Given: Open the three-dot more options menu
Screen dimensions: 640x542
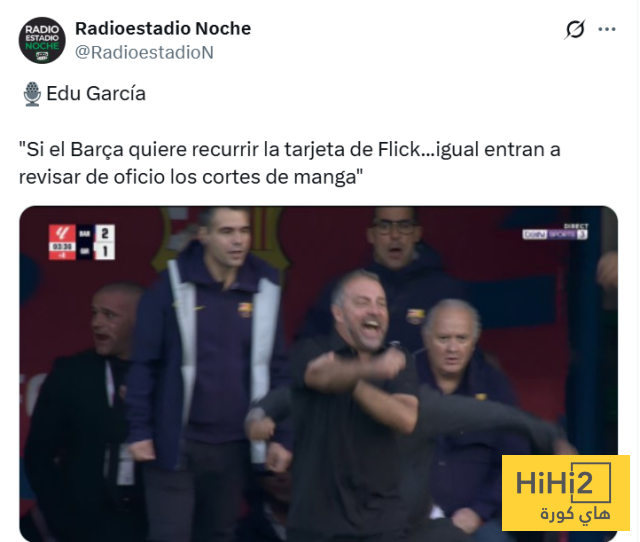Looking at the screenshot, I should (x=607, y=29).
